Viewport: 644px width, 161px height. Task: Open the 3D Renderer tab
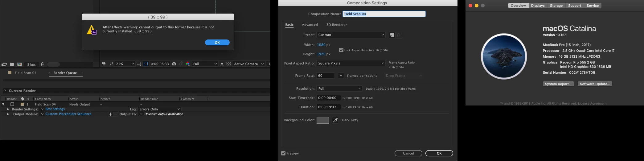coord(337,25)
